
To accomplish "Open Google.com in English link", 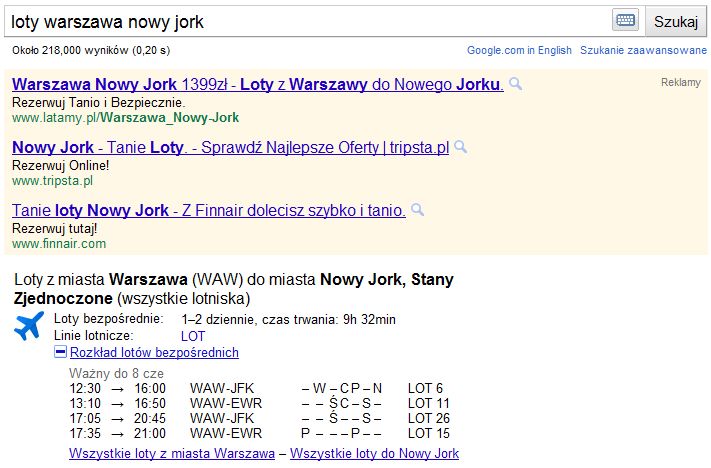I will pos(519,50).
